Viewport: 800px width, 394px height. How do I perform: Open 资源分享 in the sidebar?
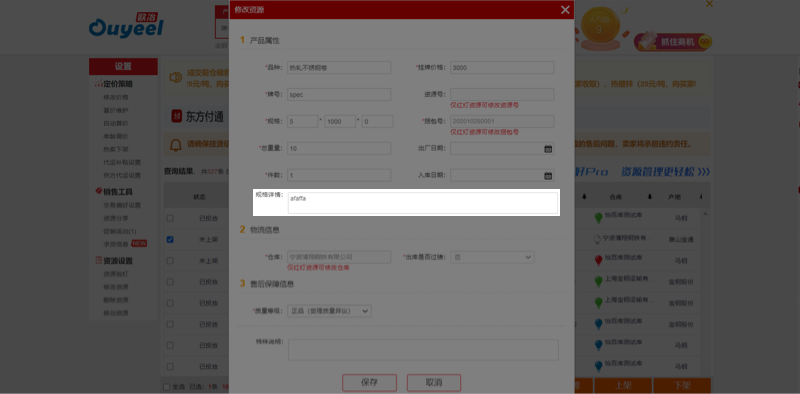[116, 218]
